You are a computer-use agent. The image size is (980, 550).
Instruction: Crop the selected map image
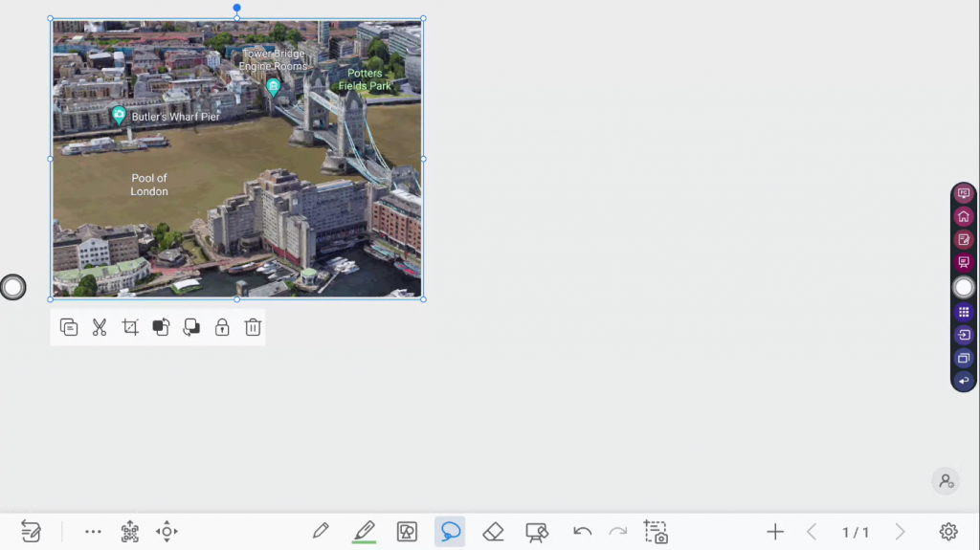[x=130, y=327]
